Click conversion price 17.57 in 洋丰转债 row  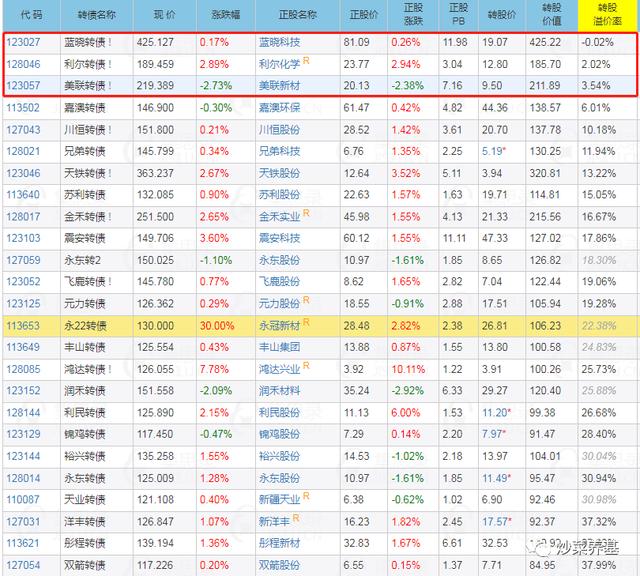click(495, 522)
